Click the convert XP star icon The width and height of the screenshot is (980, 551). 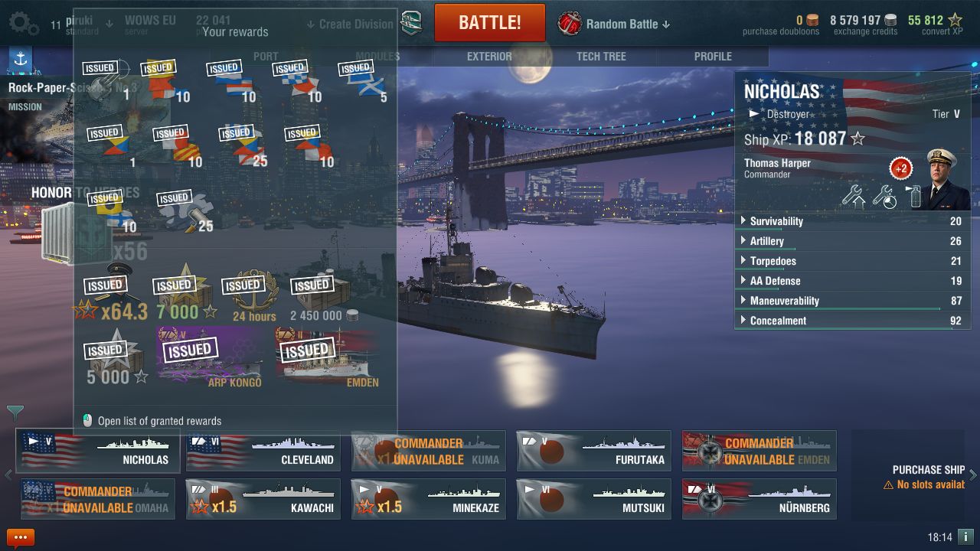point(955,20)
